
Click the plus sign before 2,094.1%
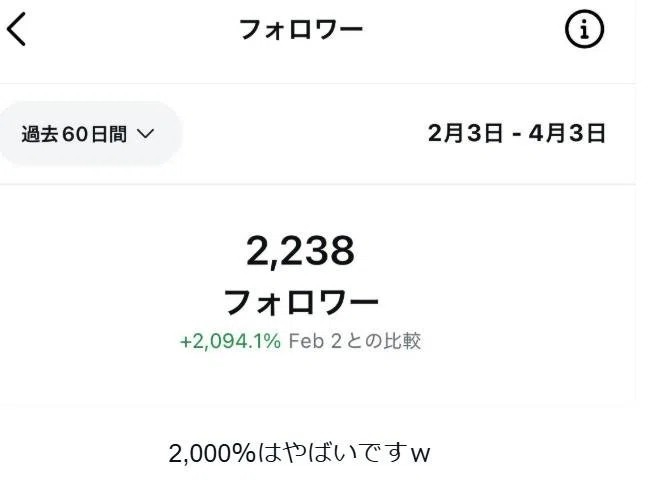pos(185,341)
